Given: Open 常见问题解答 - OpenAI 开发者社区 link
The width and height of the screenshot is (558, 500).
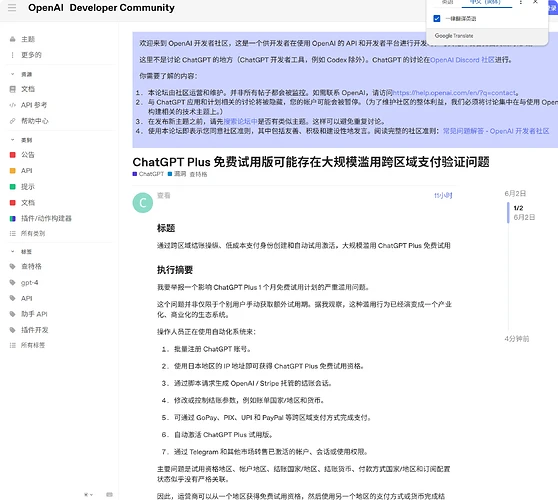Looking at the screenshot, I should pos(496,131).
